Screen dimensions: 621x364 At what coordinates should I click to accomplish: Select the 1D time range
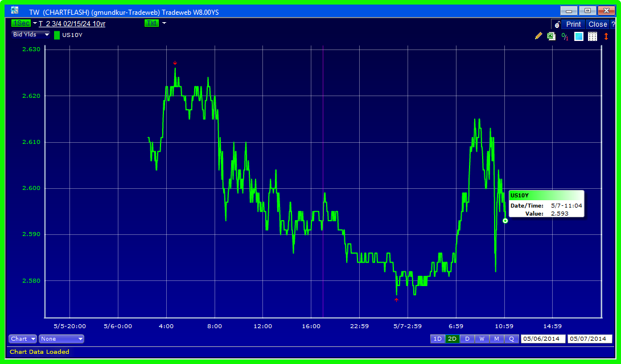point(437,339)
